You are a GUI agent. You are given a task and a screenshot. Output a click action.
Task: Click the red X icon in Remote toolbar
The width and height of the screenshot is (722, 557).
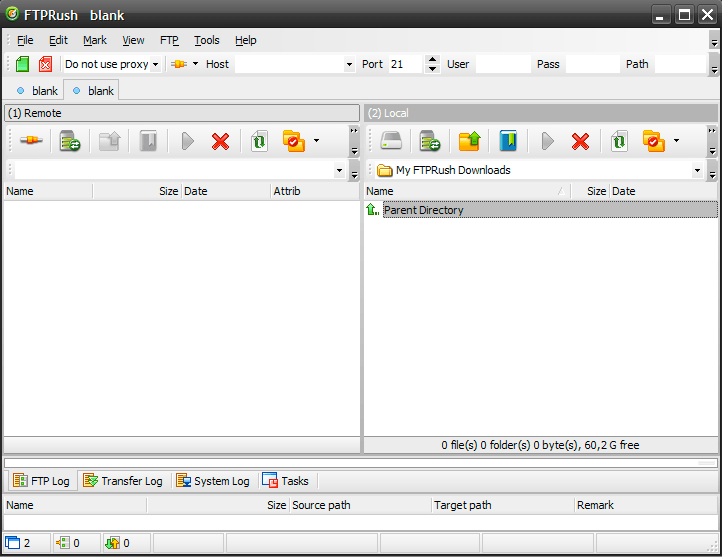click(220, 141)
